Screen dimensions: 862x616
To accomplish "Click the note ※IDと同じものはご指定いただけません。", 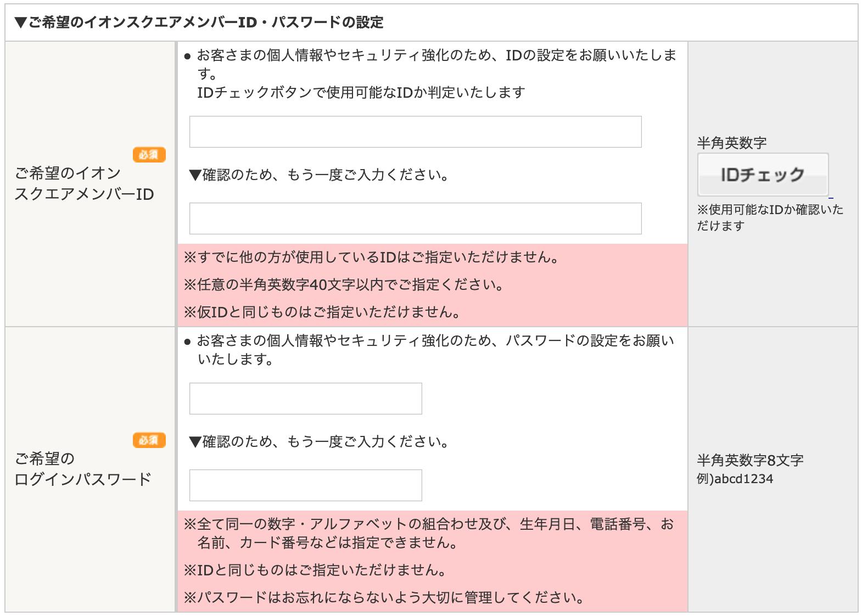I will click(315, 570).
